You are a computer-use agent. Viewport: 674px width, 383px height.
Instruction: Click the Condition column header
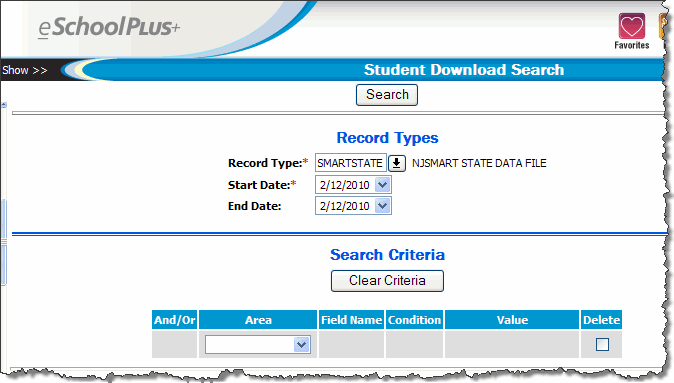point(414,320)
